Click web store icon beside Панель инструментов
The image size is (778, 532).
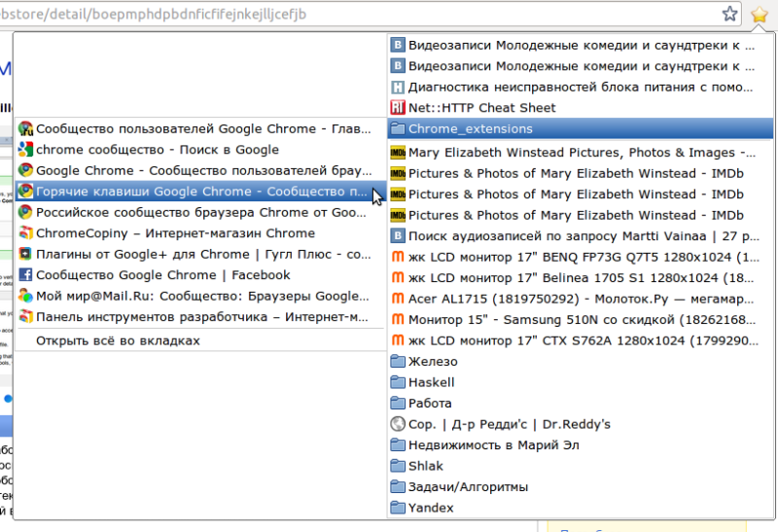[25, 316]
